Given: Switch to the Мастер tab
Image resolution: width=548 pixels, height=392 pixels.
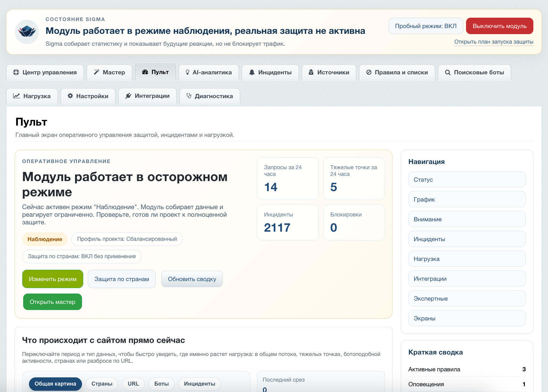Looking at the screenshot, I should (109, 72).
